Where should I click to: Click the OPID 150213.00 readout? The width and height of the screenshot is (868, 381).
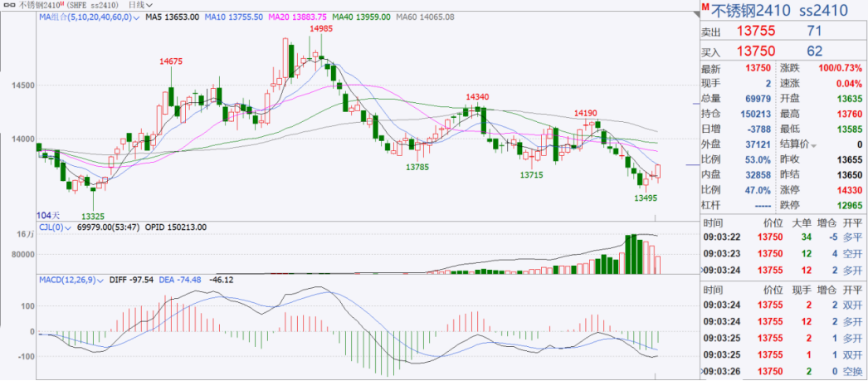point(175,227)
